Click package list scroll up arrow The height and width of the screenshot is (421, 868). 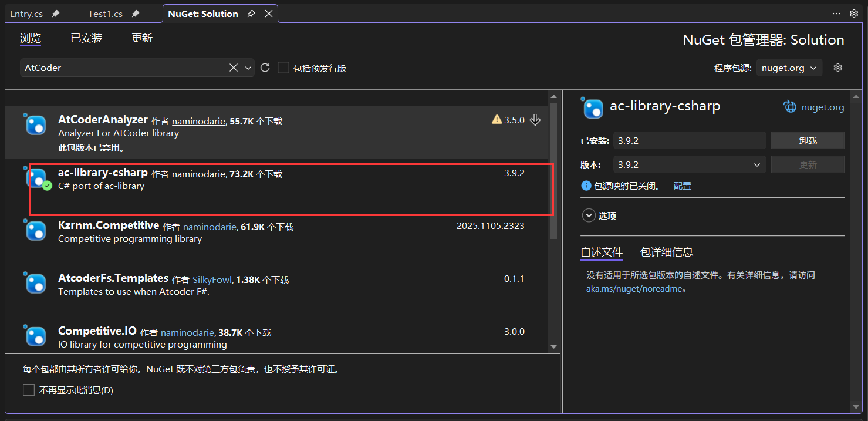[553, 96]
